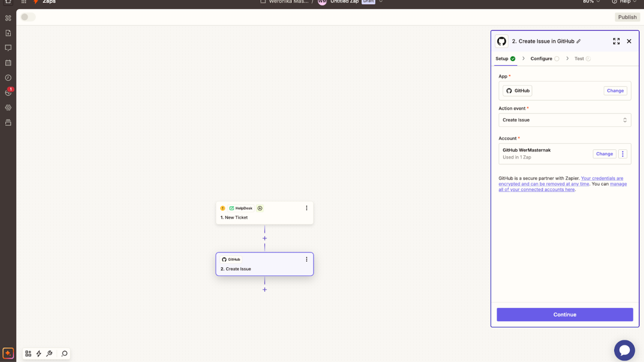This screenshot has height=362, width=644.
Task: Open the gear settings sidebar icon
Action: [x=8, y=107]
